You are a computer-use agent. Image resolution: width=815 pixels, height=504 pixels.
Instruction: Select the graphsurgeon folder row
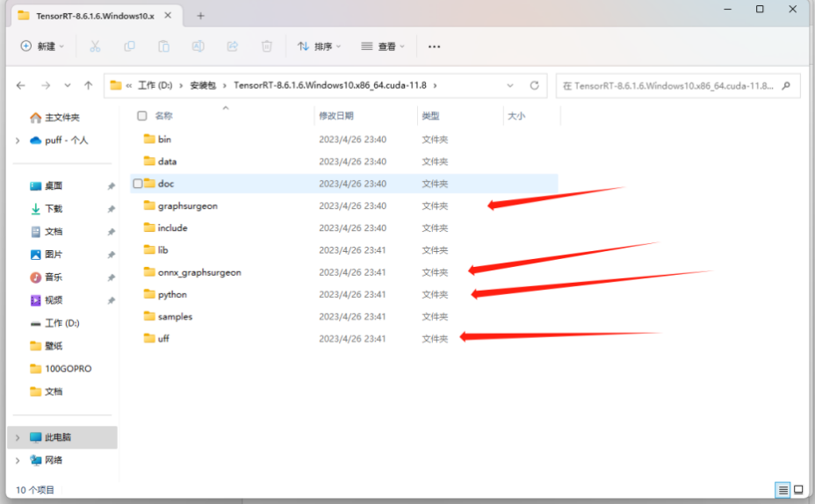click(344, 205)
